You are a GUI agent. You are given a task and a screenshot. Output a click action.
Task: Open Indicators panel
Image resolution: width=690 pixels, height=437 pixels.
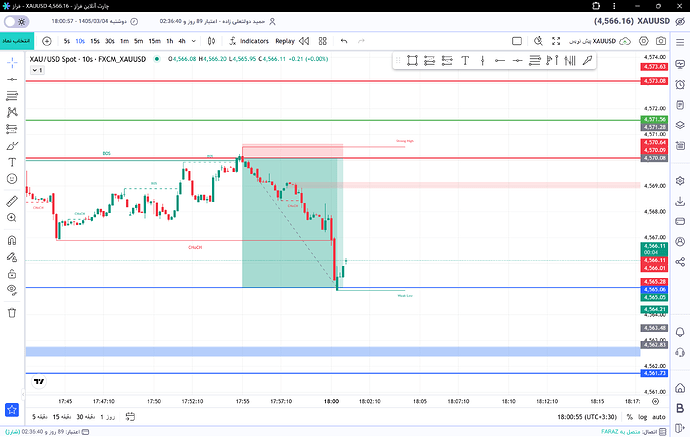coord(249,41)
